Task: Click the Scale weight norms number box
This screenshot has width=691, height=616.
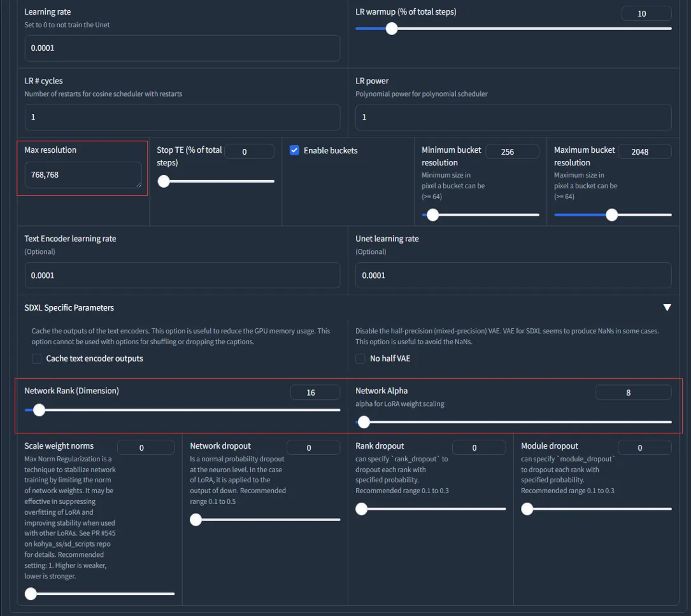Action: click(145, 448)
